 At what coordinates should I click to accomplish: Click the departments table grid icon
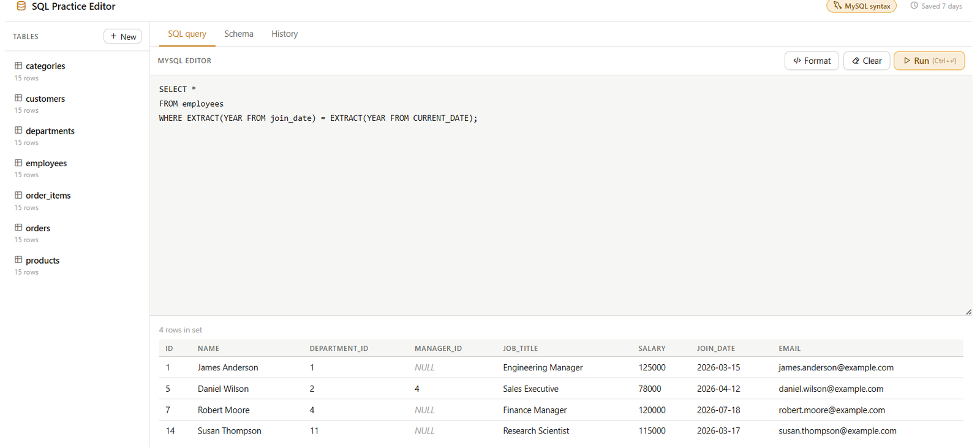(x=18, y=131)
